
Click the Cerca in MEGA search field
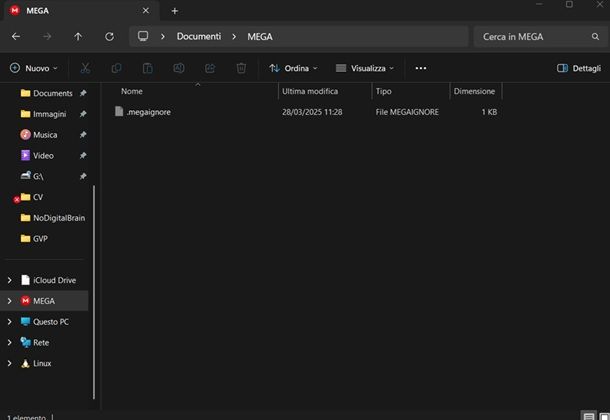[x=538, y=37]
